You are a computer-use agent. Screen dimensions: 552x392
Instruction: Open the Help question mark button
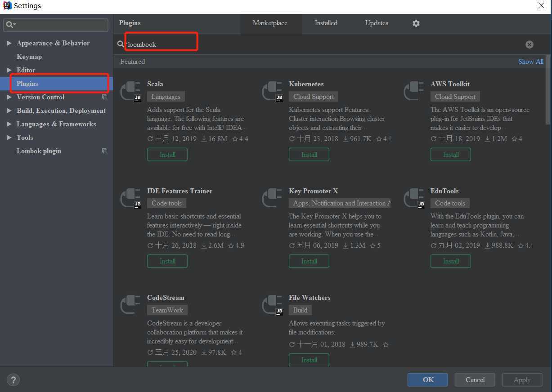coord(13,380)
